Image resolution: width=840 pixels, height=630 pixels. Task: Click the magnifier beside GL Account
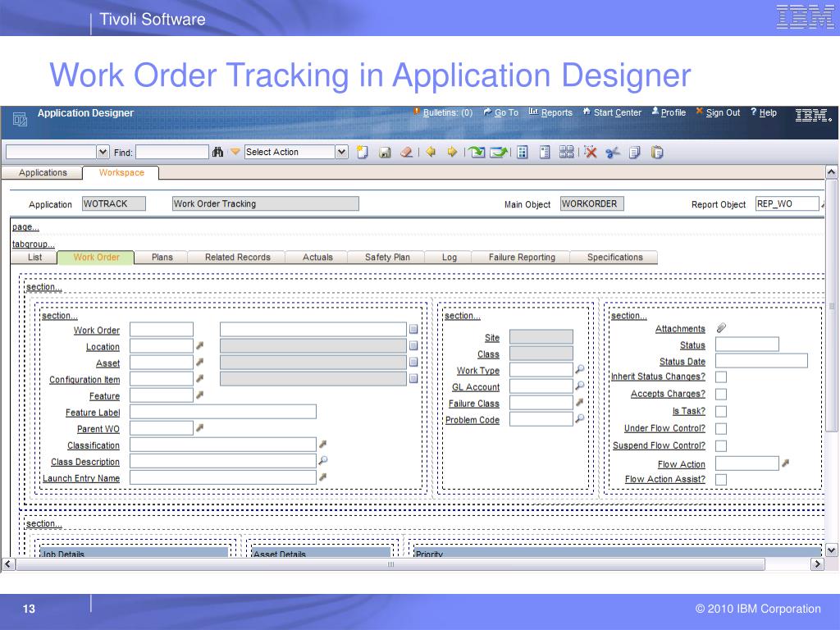click(580, 386)
